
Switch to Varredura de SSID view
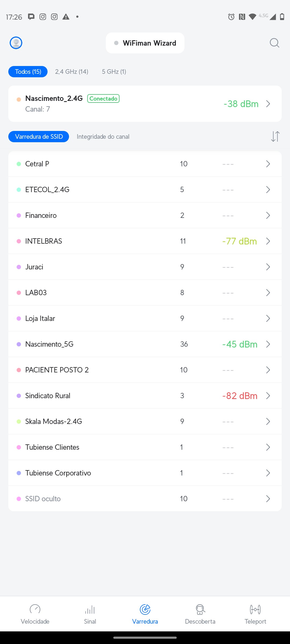pos(39,137)
